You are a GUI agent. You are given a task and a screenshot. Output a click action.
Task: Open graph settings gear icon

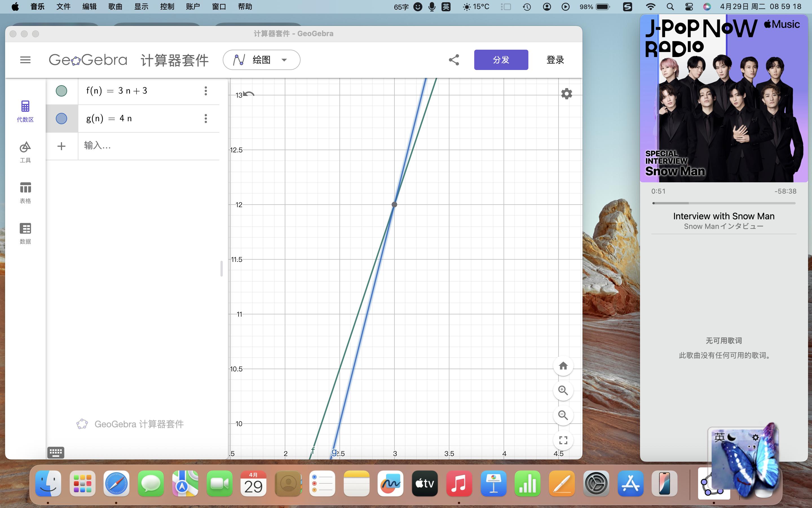click(x=566, y=94)
